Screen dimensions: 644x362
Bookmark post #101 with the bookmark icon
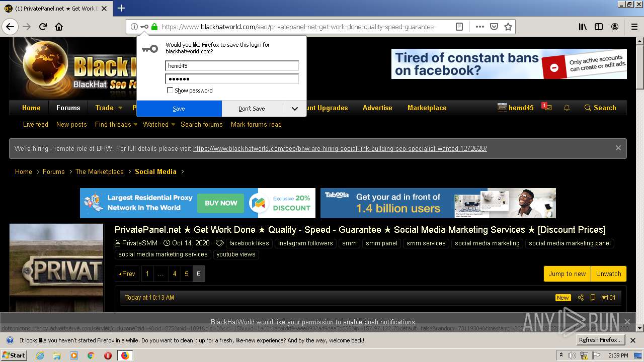(x=593, y=298)
